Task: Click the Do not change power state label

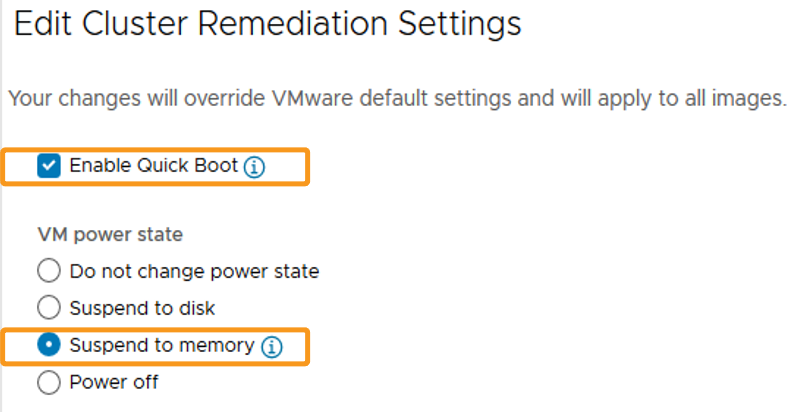Action: 194,271
